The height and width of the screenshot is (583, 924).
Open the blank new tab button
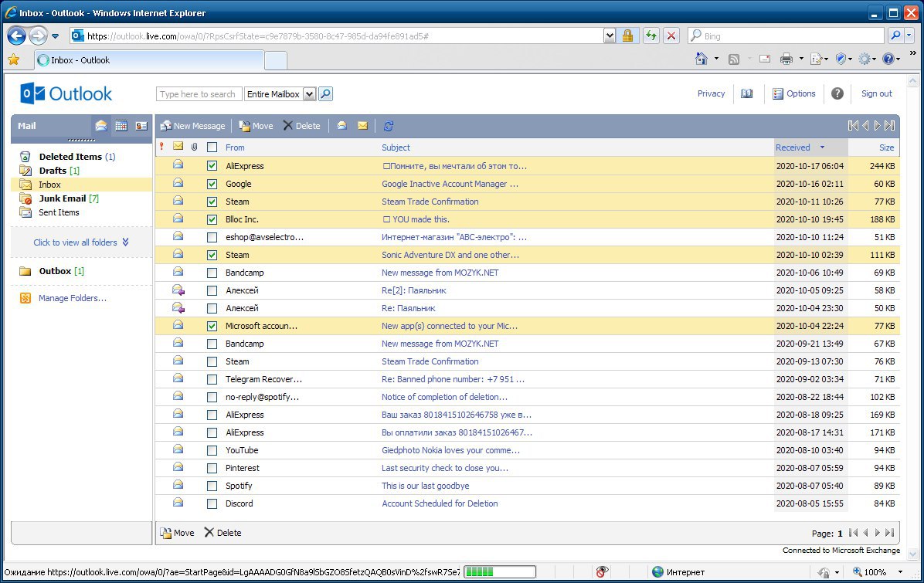click(x=276, y=60)
